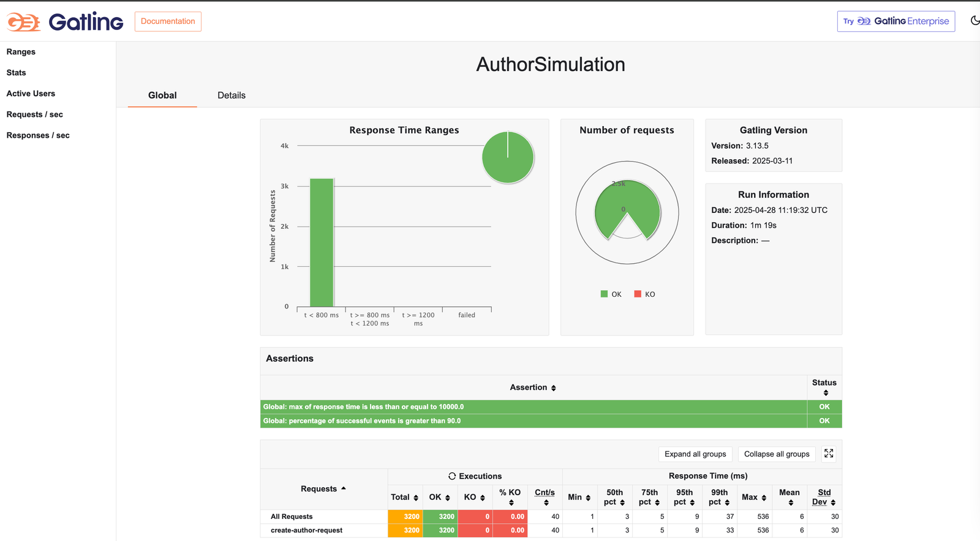Click the fullscreen icon in the stats table
The image size is (980, 541).
828,453
